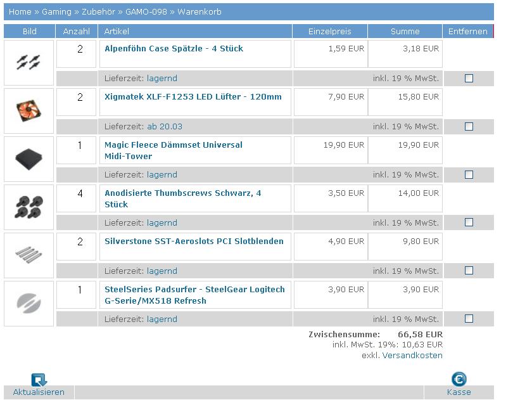Open Anodisierte Thumbscrews Schwarz link
This screenshot has height=400, width=532.
point(182,198)
